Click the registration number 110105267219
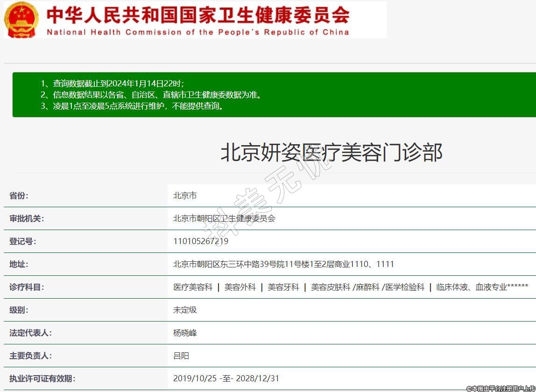The image size is (536, 392). click(201, 241)
